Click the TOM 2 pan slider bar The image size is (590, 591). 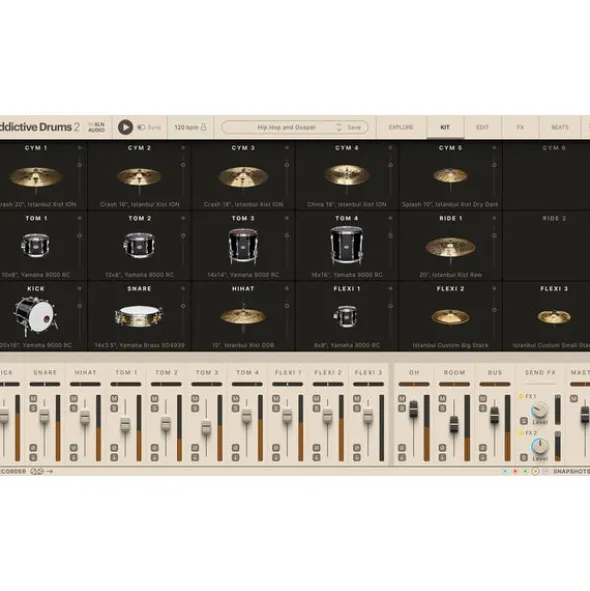(166, 384)
